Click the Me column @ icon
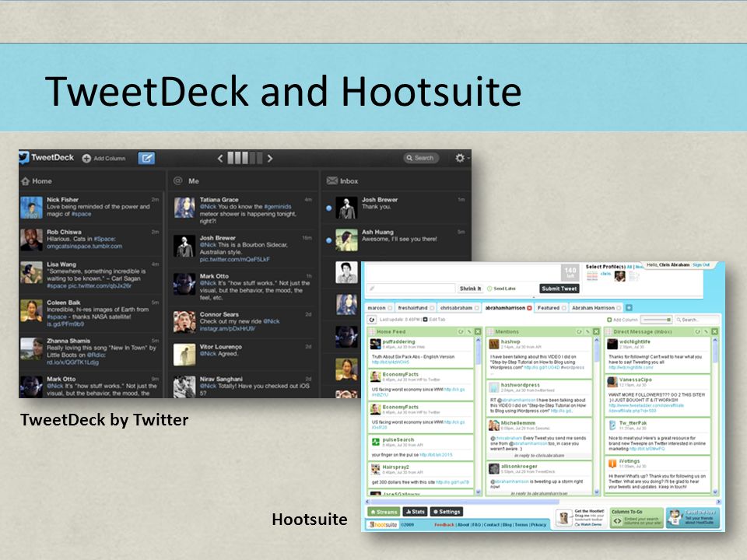 (x=177, y=180)
